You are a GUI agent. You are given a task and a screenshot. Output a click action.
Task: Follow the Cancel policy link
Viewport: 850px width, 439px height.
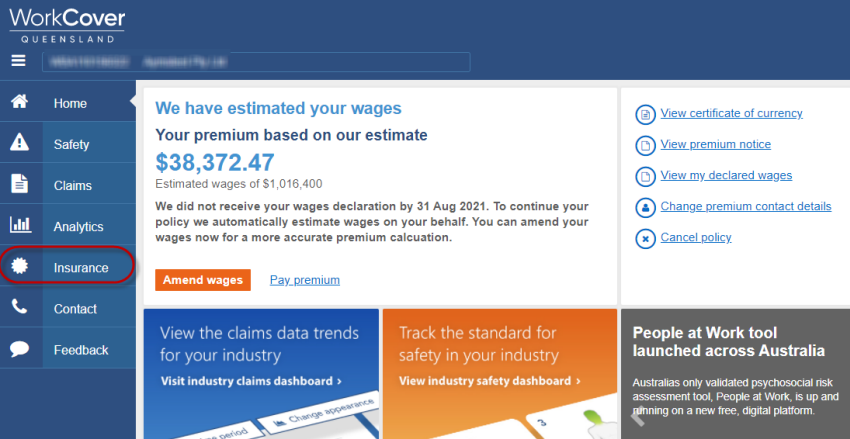[x=696, y=237]
